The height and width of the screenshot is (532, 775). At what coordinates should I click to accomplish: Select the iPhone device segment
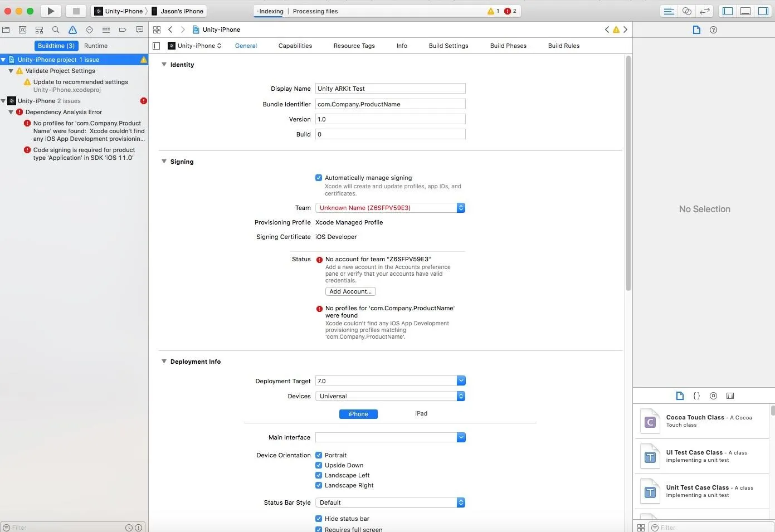coord(358,414)
